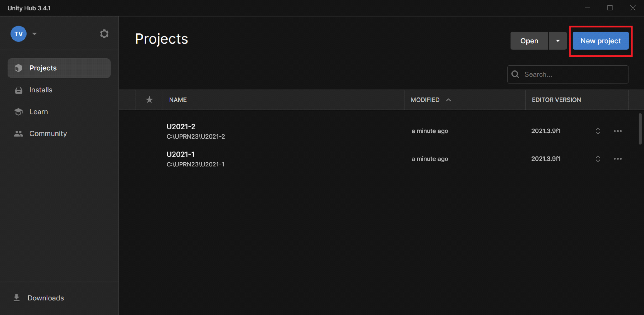Sort by the favorites star column
The height and width of the screenshot is (315, 644).
[149, 100]
